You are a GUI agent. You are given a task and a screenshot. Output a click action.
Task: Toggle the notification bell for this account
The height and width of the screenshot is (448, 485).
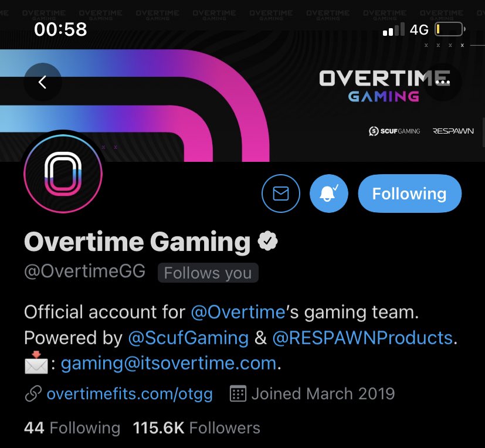(x=329, y=194)
